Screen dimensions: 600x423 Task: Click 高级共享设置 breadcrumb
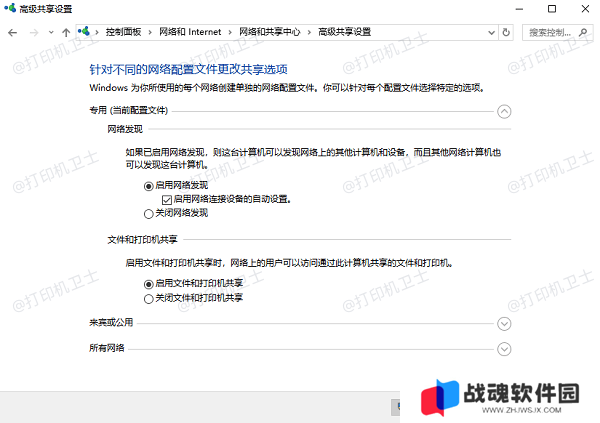[x=344, y=32]
